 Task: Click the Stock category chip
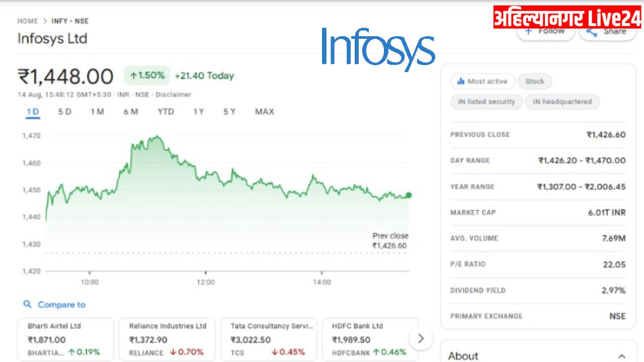click(x=534, y=81)
